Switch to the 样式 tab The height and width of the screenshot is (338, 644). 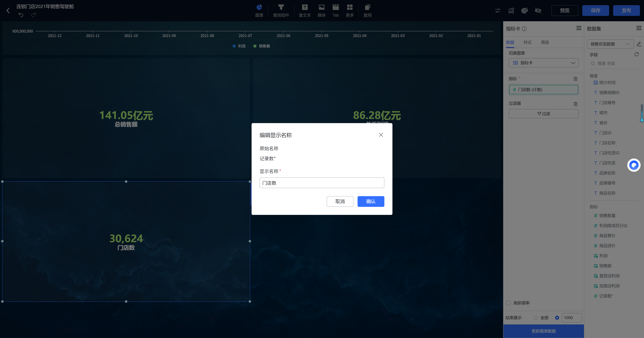[x=527, y=42]
